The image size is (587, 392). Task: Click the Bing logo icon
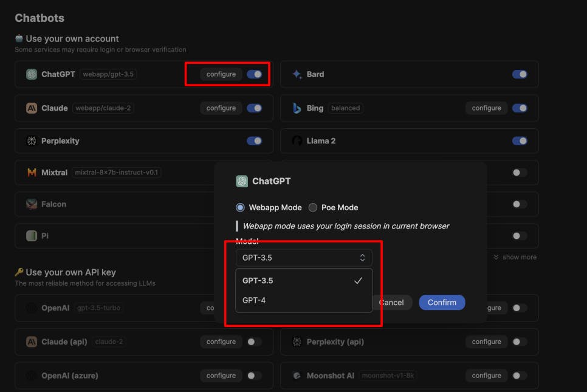pyautogui.click(x=297, y=108)
